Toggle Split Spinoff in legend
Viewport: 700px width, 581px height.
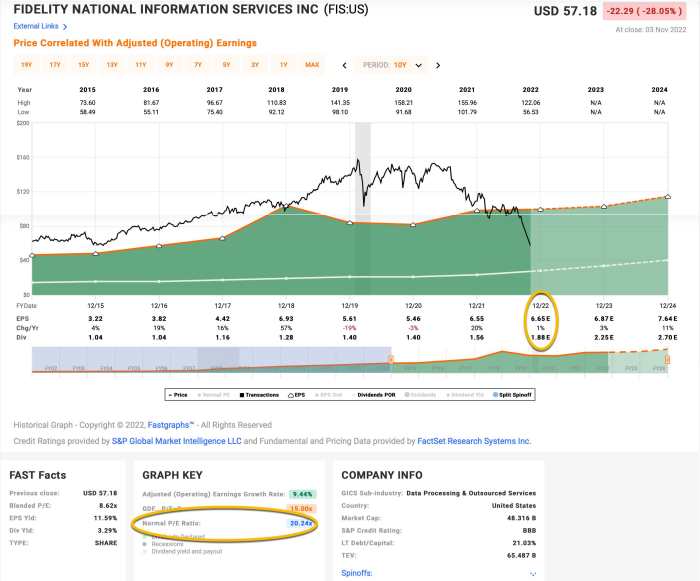tap(512, 395)
